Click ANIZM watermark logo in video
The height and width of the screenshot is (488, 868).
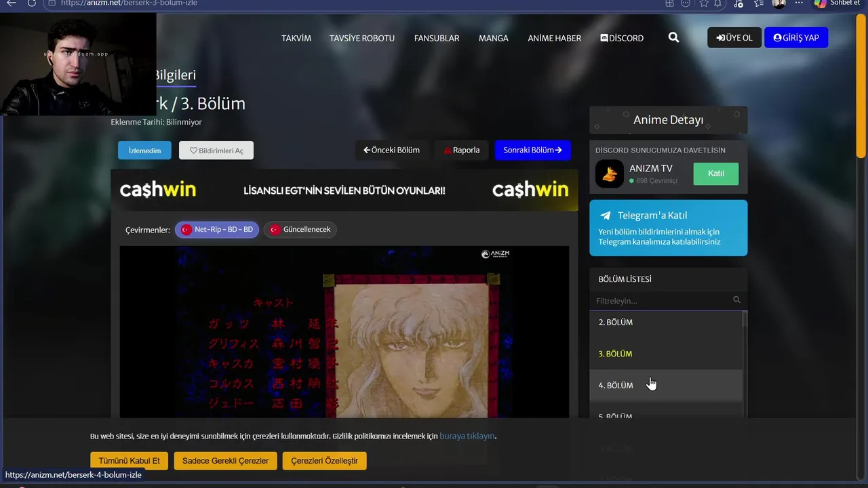click(x=495, y=254)
